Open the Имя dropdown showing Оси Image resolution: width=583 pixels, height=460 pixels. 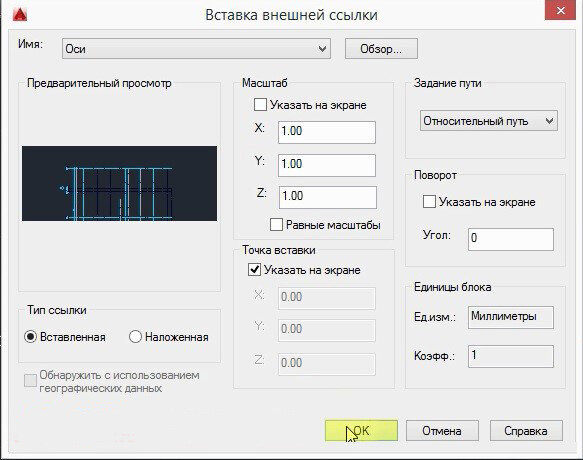[196, 48]
